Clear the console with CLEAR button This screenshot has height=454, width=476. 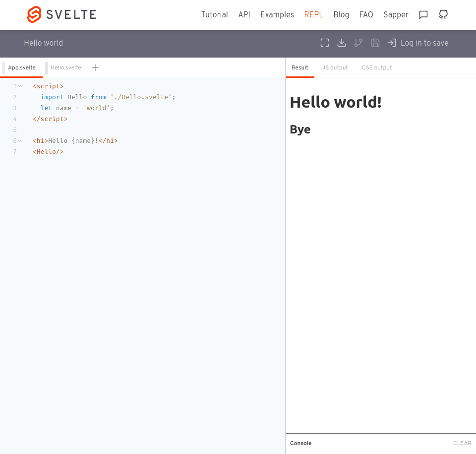click(x=462, y=443)
